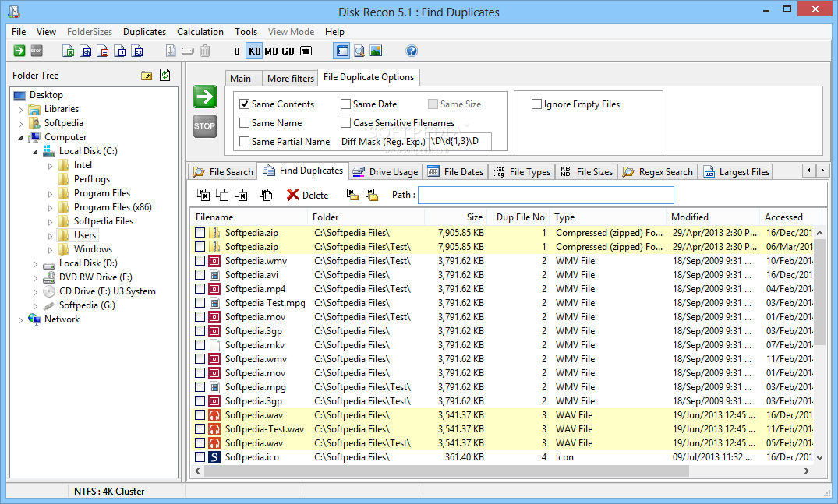Image resolution: width=838 pixels, height=504 pixels.
Task: Open the Largest Files tab
Action: [x=737, y=172]
